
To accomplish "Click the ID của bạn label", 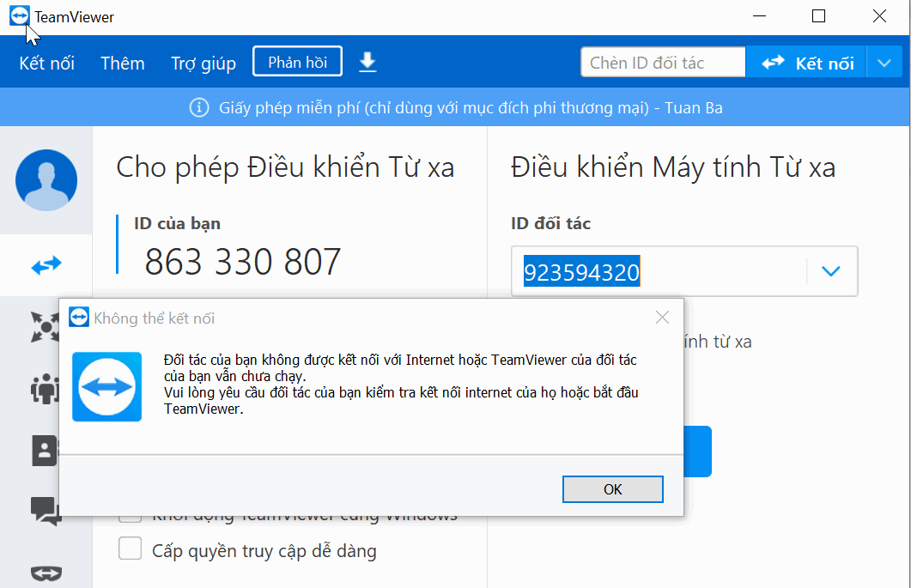I will coord(177,224).
